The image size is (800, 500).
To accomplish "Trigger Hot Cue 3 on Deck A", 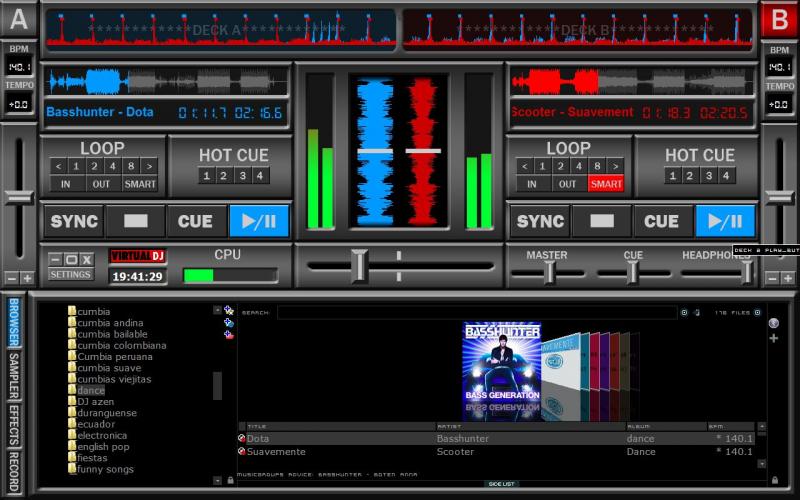I will (x=243, y=176).
